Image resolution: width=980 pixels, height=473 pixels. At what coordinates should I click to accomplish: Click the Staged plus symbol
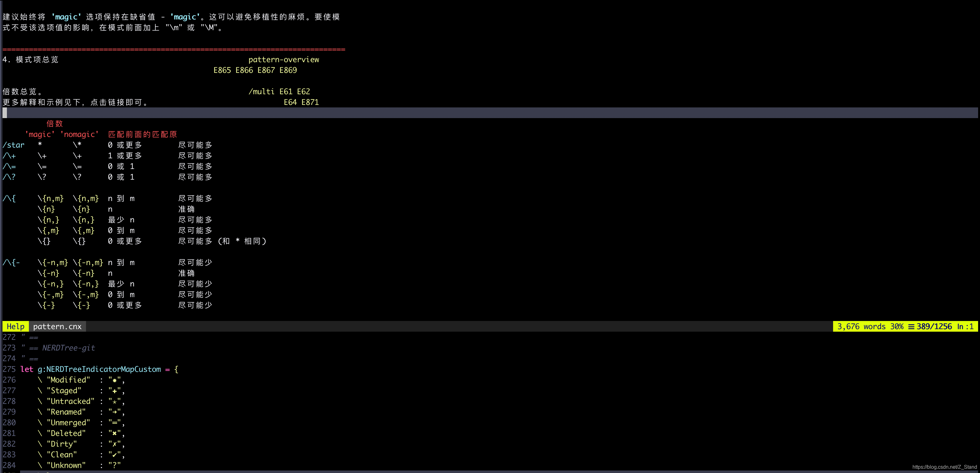[114, 391]
